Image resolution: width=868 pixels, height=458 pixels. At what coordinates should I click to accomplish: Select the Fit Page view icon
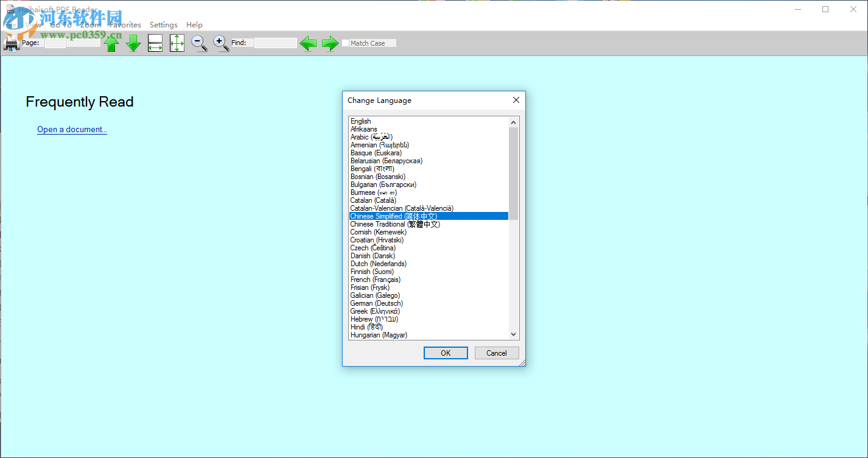click(x=177, y=43)
